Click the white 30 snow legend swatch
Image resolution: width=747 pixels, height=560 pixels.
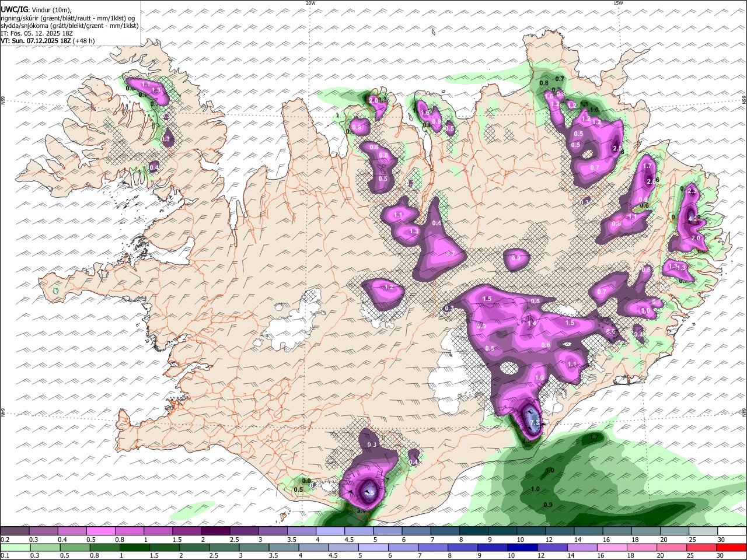(x=732, y=531)
